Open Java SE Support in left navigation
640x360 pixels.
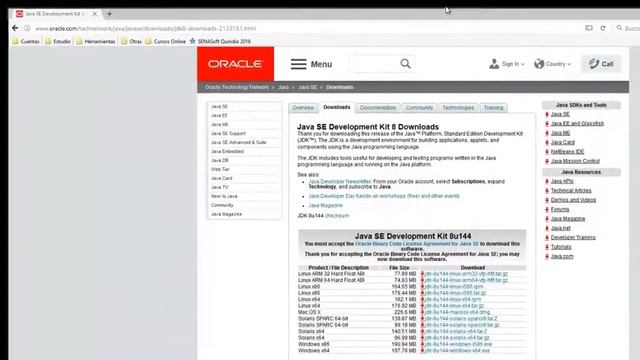[228, 133]
